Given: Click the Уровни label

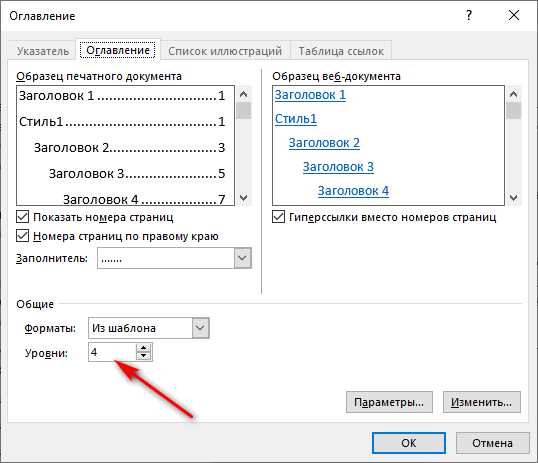Looking at the screenshot, I should [x=46, y=353].
